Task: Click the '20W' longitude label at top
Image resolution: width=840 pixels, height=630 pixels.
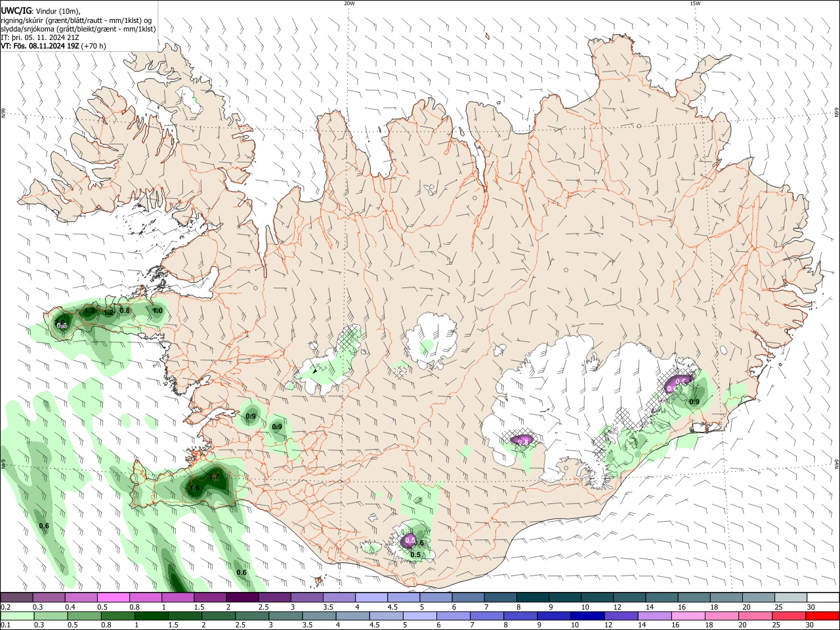Action: coord(349,3)
